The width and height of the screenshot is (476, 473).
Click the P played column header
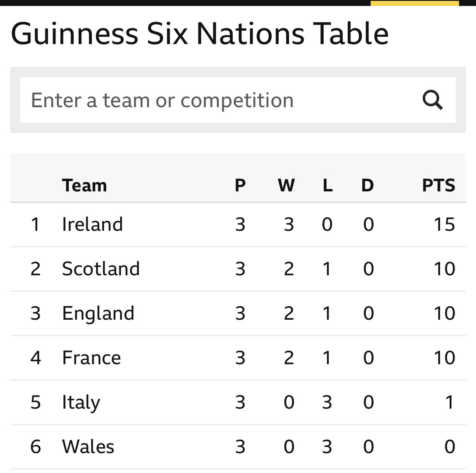[x=240, y=185]
